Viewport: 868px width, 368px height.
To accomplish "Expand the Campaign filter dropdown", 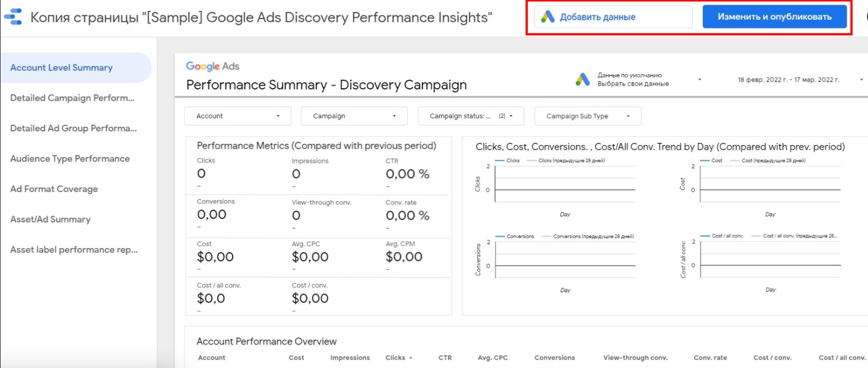I will click(354, 116).
